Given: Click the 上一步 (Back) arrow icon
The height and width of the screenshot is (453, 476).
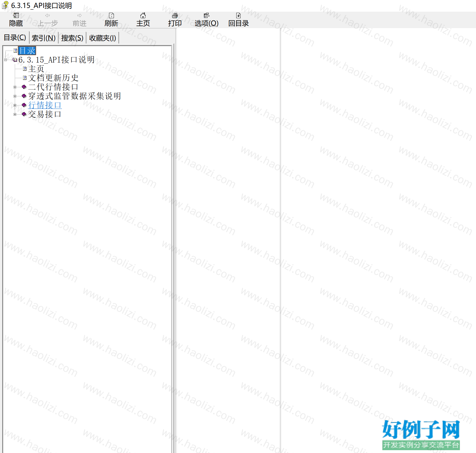Looking at the screenshot, I should pos(48,16).
